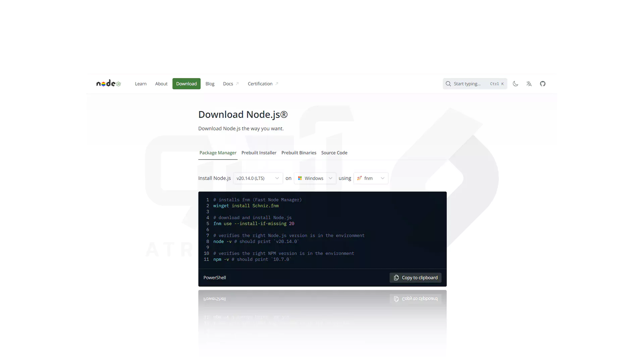Viewport: 644px width, 362px height.
Task: Open the Prebuilt Binaries tab
Action: click(299, 153)
